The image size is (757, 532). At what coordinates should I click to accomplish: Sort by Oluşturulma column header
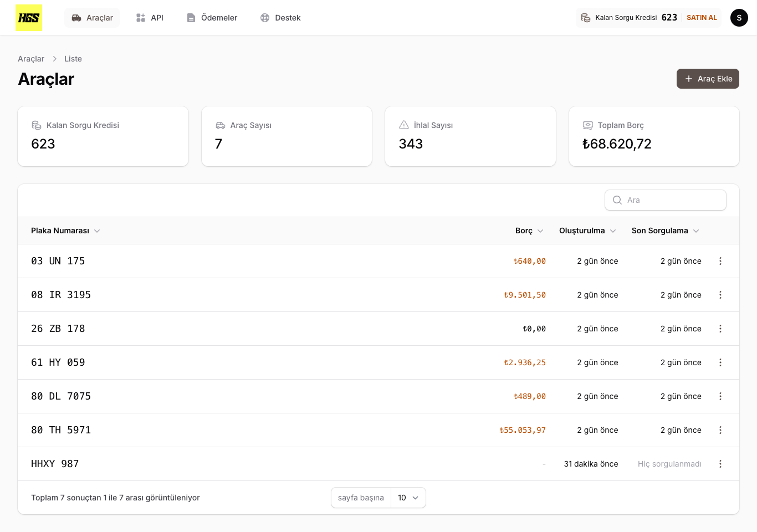587,231
